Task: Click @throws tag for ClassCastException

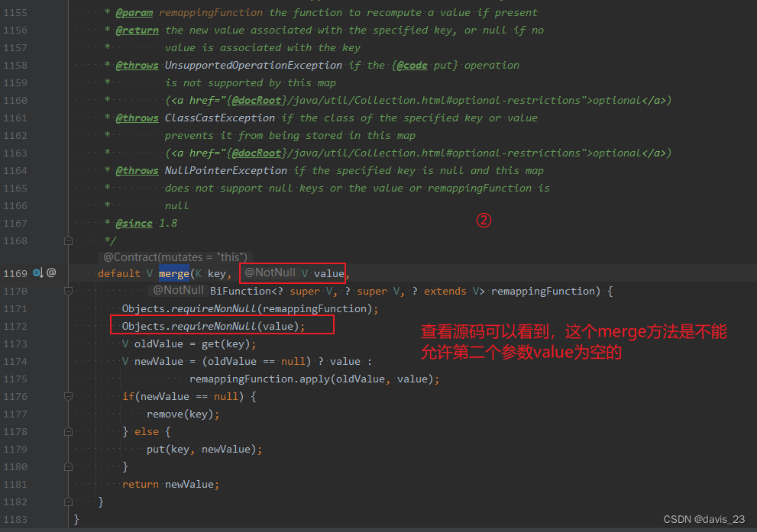Action: [x=137, y=118]
